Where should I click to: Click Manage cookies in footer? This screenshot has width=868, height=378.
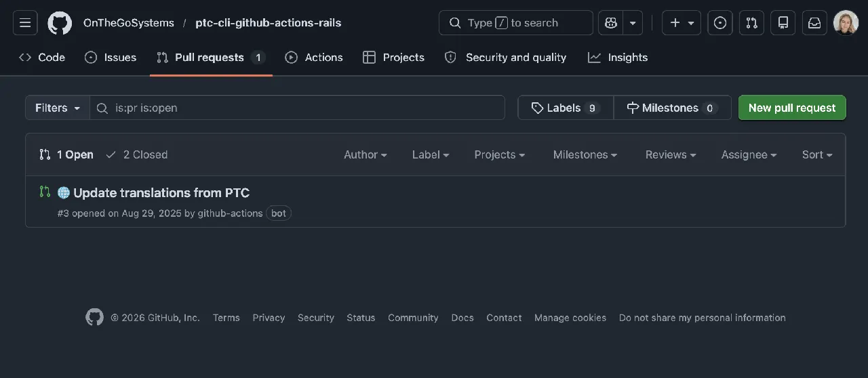point(570,318)
